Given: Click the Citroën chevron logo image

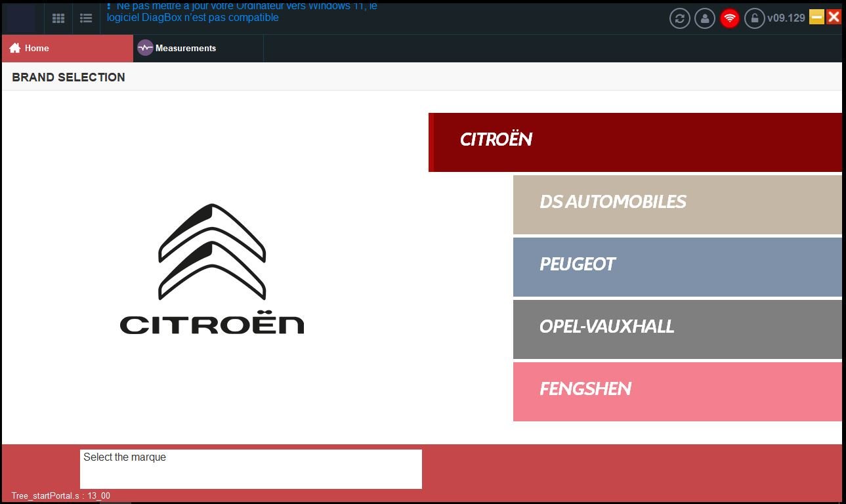Looking at the screenshot, I should (212, 253).
